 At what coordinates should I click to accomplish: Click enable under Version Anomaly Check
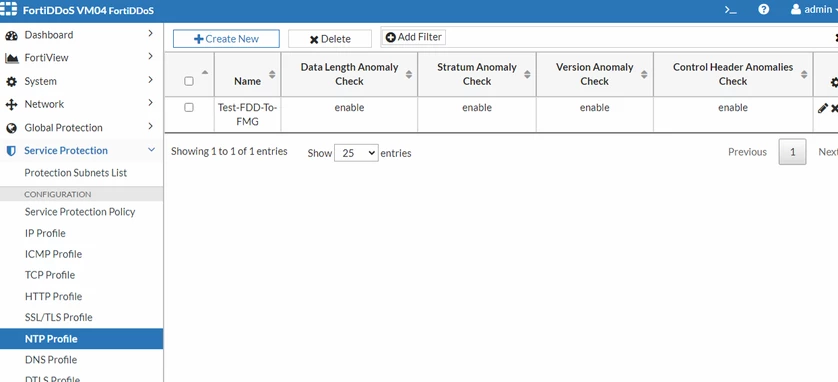tap(594, 107)
